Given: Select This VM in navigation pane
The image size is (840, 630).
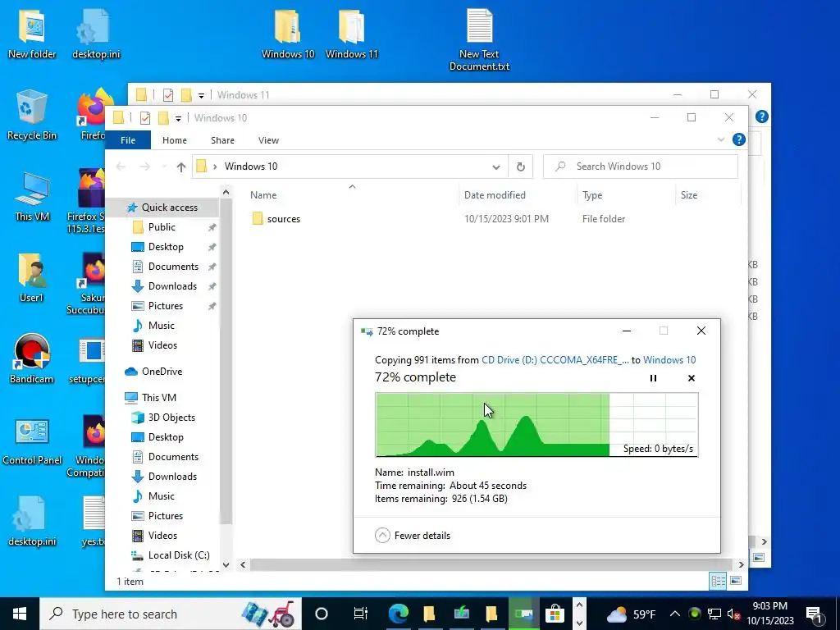Looking at the screenshot, I should tap(158, 398).
